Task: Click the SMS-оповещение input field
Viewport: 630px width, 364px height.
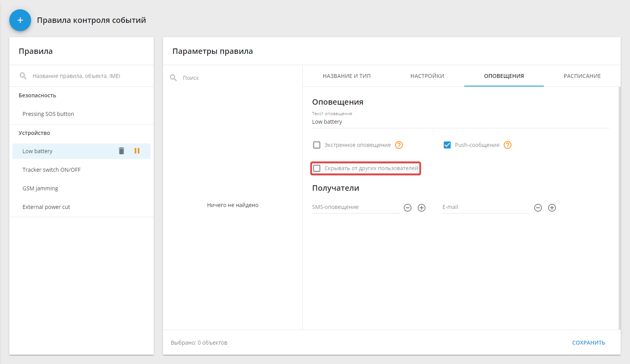Action: [x=356, y=207]
